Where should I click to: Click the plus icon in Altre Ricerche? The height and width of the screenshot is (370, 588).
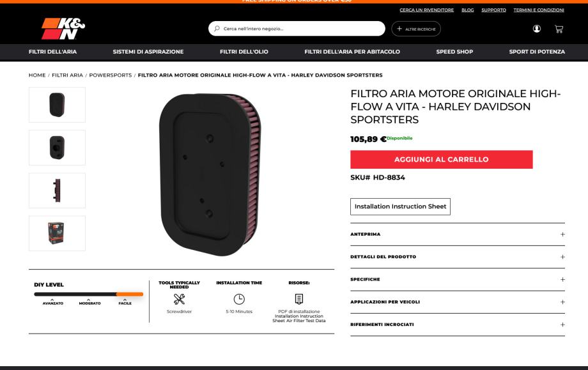[x=399, y=29]
